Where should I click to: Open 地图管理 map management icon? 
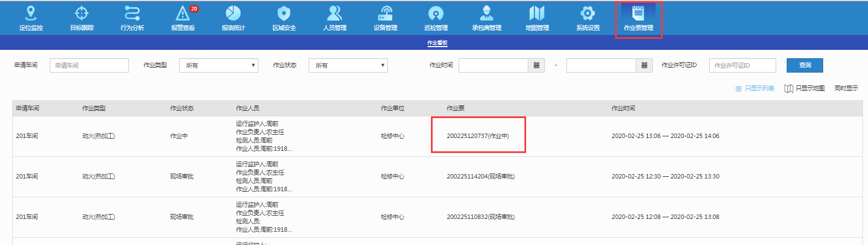coord(537,18)
